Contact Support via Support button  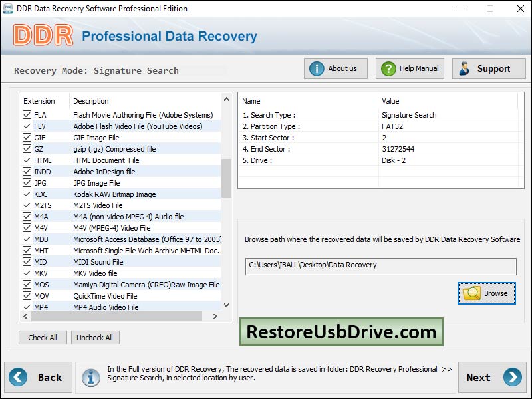489,68
